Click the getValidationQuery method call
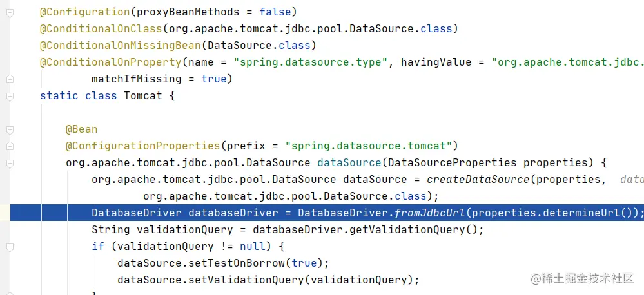644x295 pixels. pyautogui.click(x=407, y=229)
